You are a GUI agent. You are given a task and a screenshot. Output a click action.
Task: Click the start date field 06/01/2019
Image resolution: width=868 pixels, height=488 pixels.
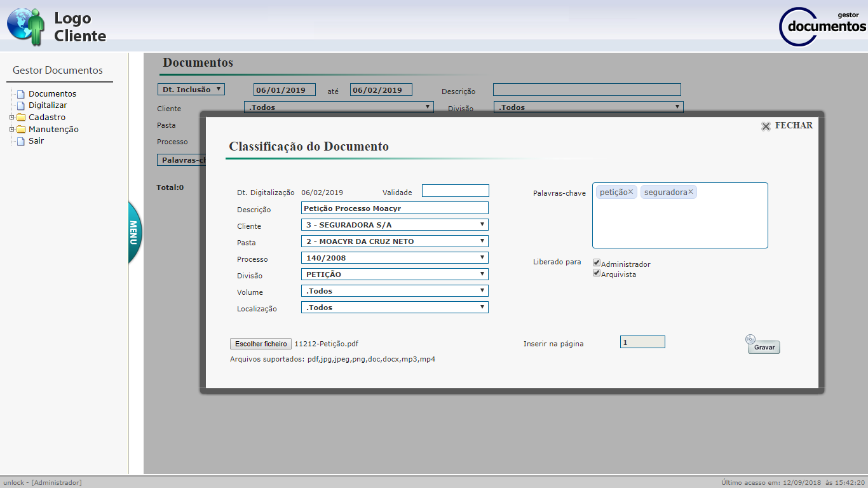click(x=285, y=90)
